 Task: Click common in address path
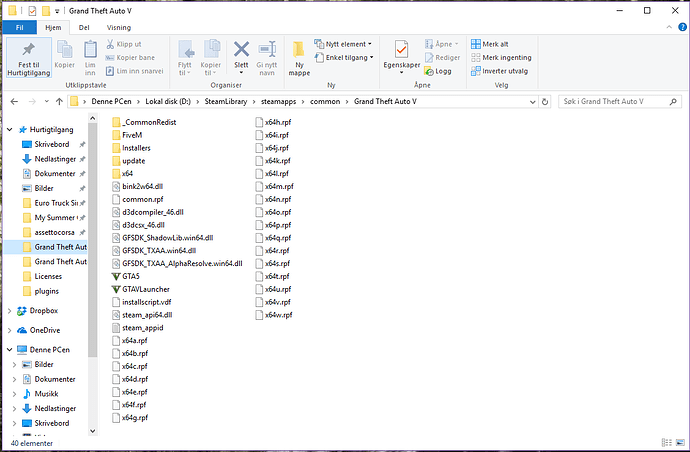coord(325,102)
